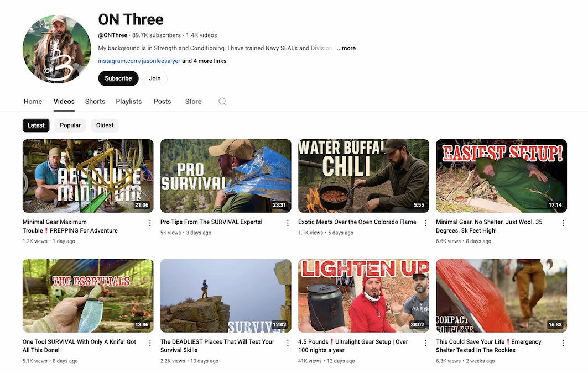Select the Latest sort filter chip

[36, 125]
